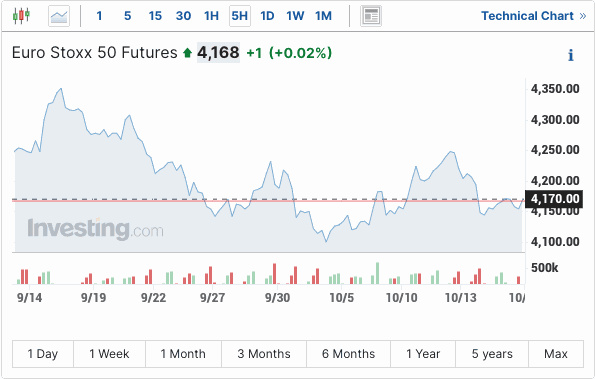This screenshot has width=595, height=379.
Task: Select the 1 minute interval
Action: pos(99,16)
